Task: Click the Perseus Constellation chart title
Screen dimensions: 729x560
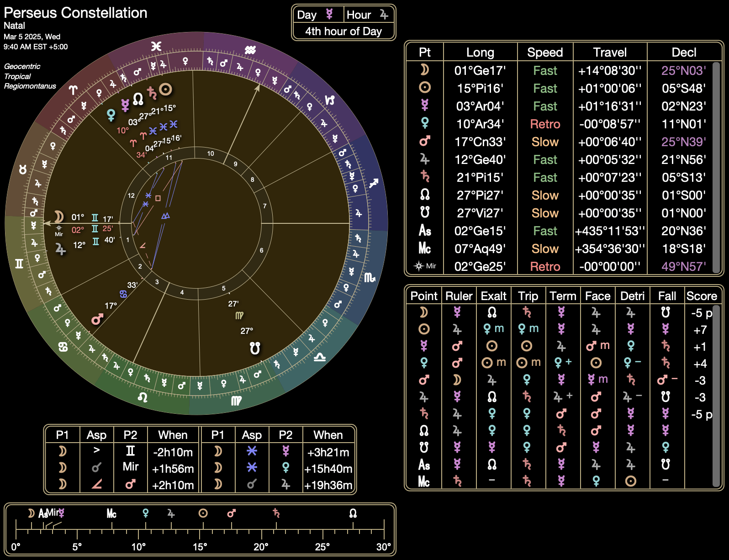Action: [x=75, y=13]
